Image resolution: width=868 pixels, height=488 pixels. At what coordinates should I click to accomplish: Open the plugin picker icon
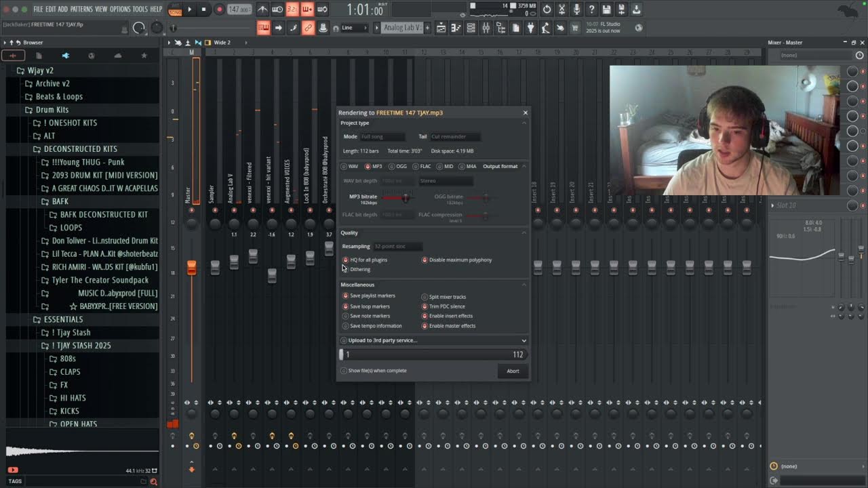click(530, 28)
